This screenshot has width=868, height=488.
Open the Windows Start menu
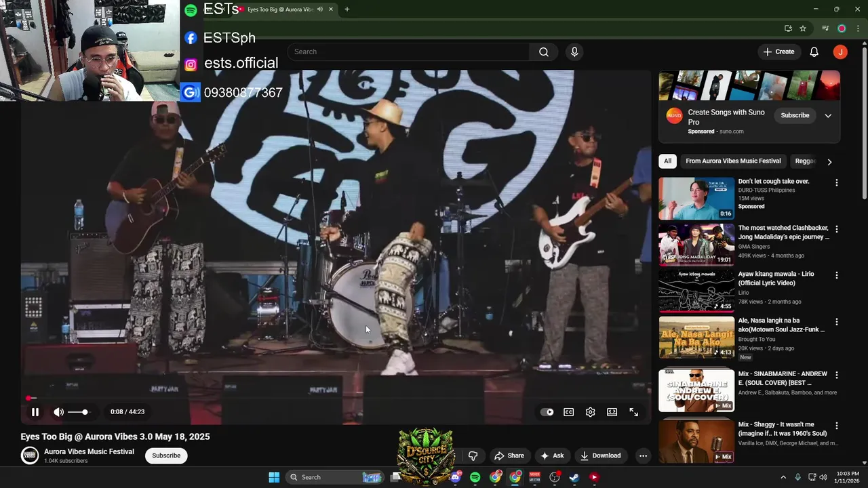[x=274, y=477]
